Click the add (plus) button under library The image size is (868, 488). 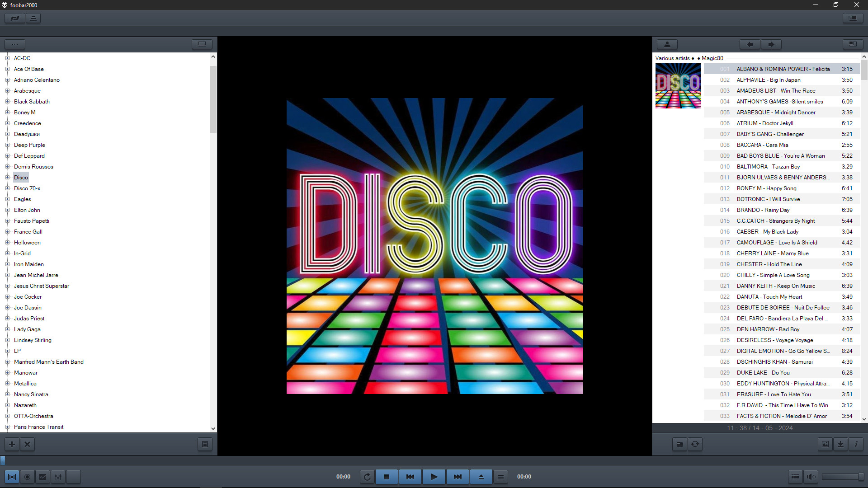pyautogui.click(x=12, y=444)
